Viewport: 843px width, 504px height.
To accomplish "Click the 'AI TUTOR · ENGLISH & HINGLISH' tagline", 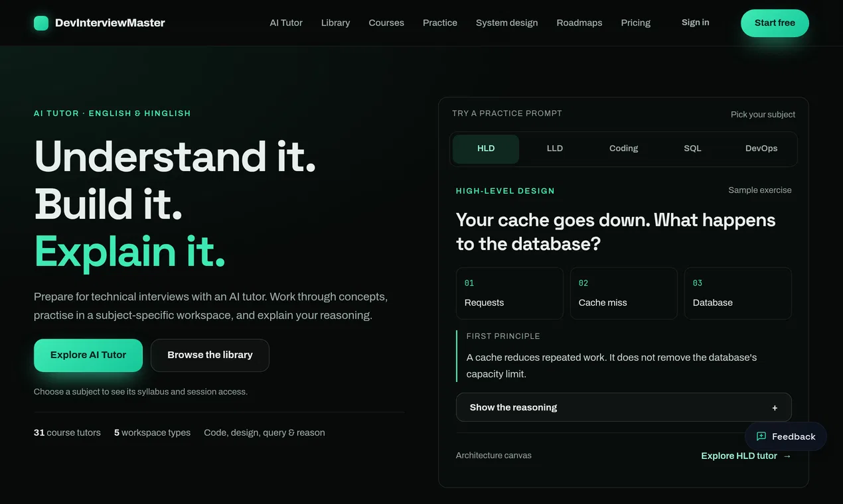I will 112,113.
